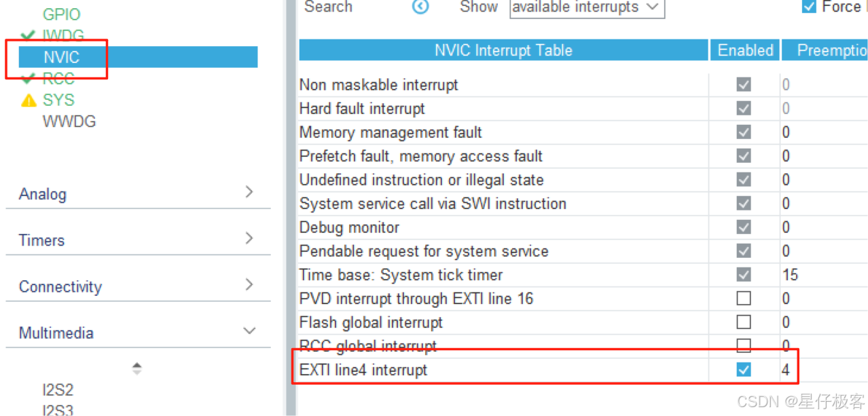Click the sort arrows above the I2S2 list
The height and width of the screenshot is (416, 868).
pyautogui.click(x=137, y=368)
